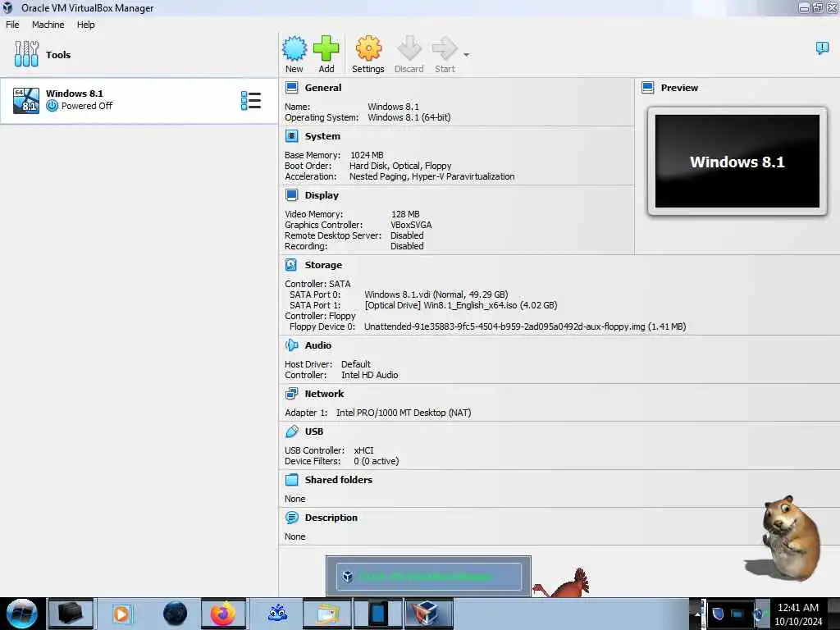This screenshot has width=840, height=630.
Task: Click the Video Memory value 128 MB
Action: pyautogui.click(x=405, y=214)
